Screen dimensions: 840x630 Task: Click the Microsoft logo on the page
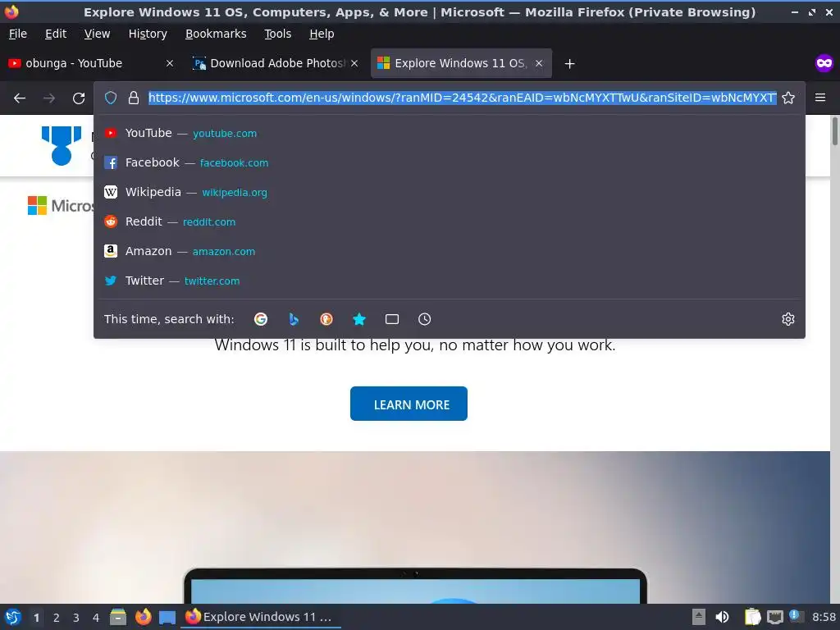coord(61,205)
